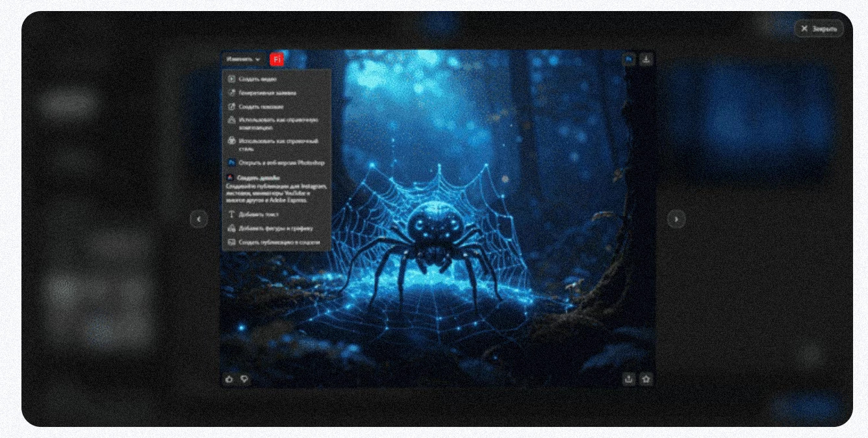The height and width of the screenshot is (438, 868).
Task: Click the red Firefly Fi logo icon
Action: click(x=277, y=59)
